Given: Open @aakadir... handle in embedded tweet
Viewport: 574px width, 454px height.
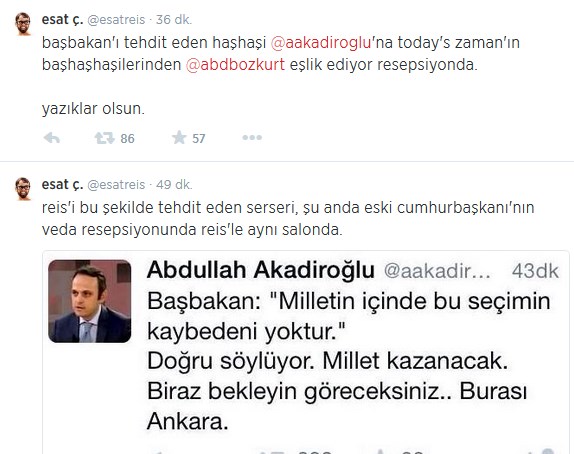Looking at the screenshot, I should tap(437, 271).
